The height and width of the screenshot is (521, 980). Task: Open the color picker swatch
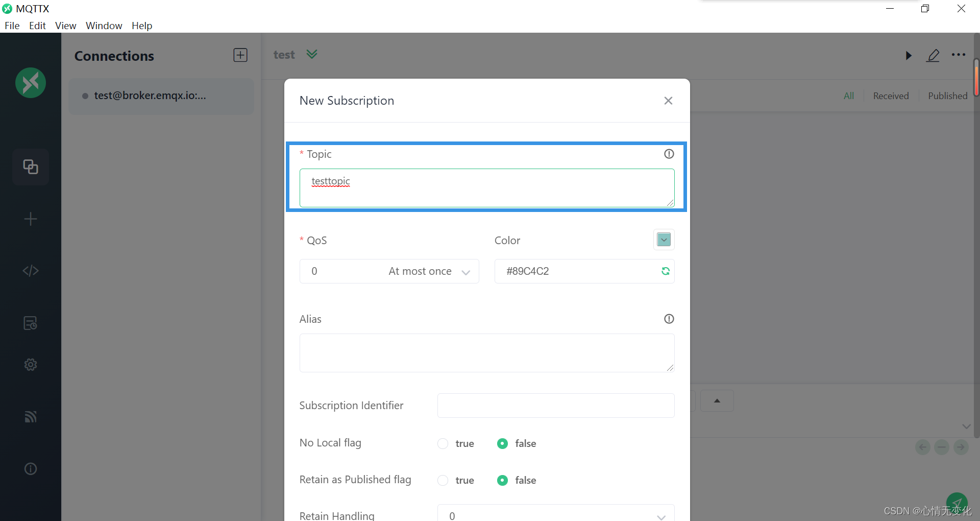tap(664, 240)
